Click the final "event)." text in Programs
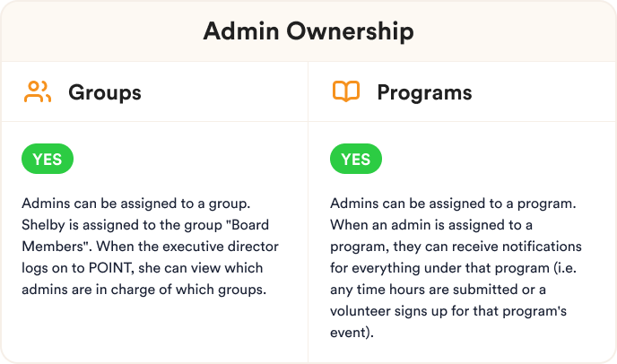Screen dimensions: 617x364 coord(352,333)
